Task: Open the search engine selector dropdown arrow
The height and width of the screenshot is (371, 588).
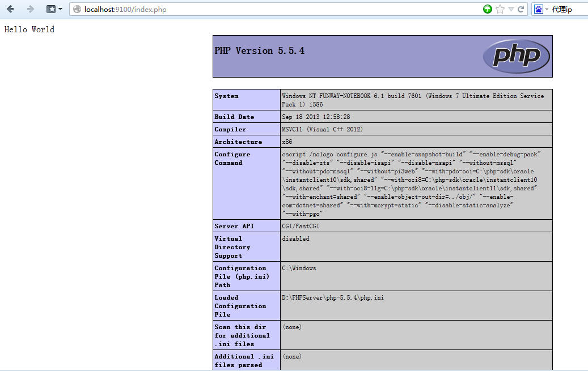Action: click(x=547, y=10)
